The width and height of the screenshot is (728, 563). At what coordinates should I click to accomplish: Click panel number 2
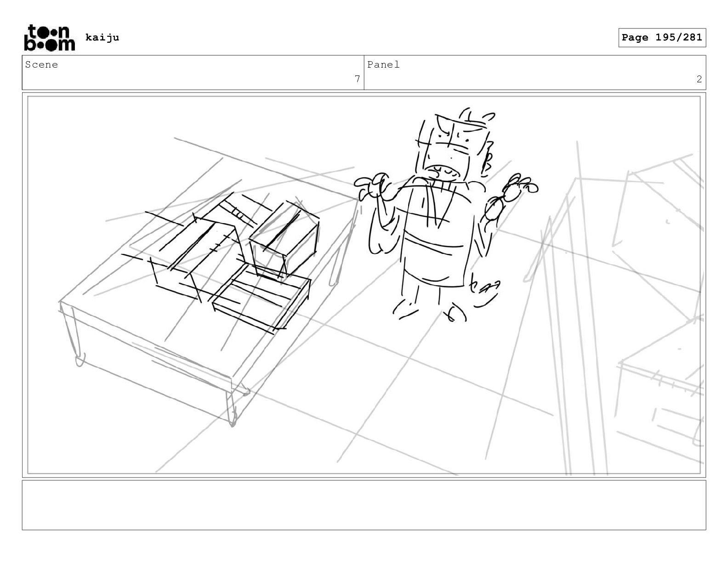click(699, 79)
